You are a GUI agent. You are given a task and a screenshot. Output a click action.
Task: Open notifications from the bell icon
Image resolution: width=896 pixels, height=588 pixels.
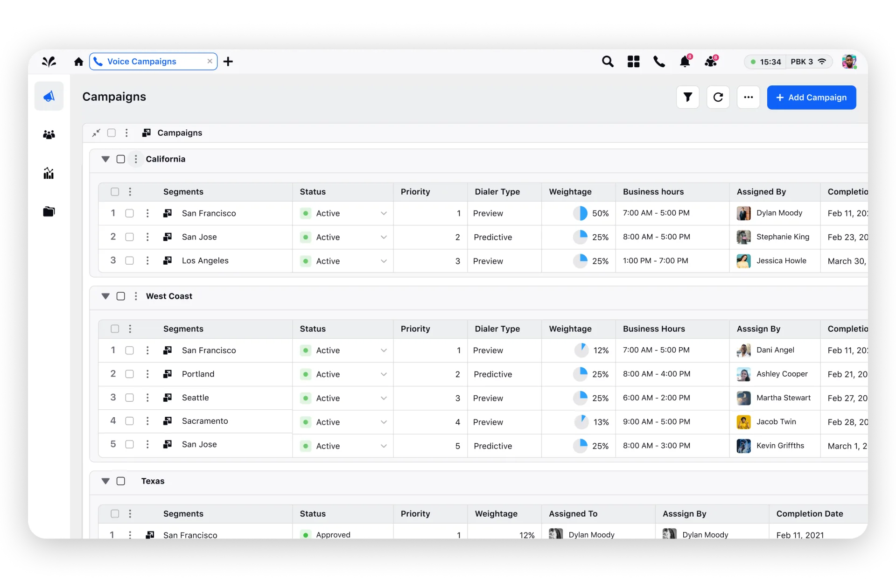(x=685, y=61)
